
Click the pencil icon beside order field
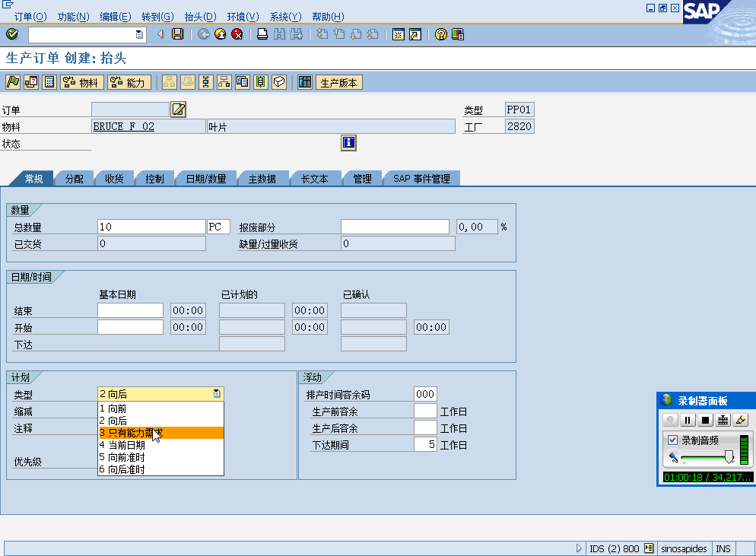click(x=178, y=110)
